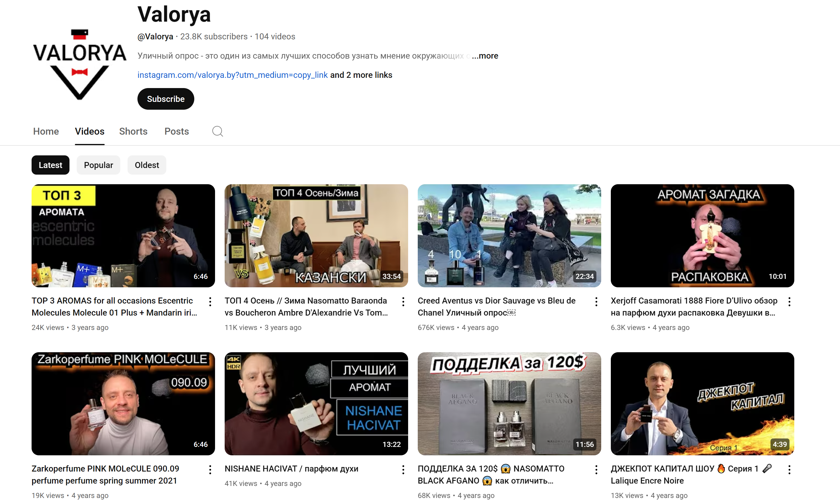Play the Creed Aventus street poll thumbnail
The height and width of the screenshot is (504, 840).
click(509, 236)
